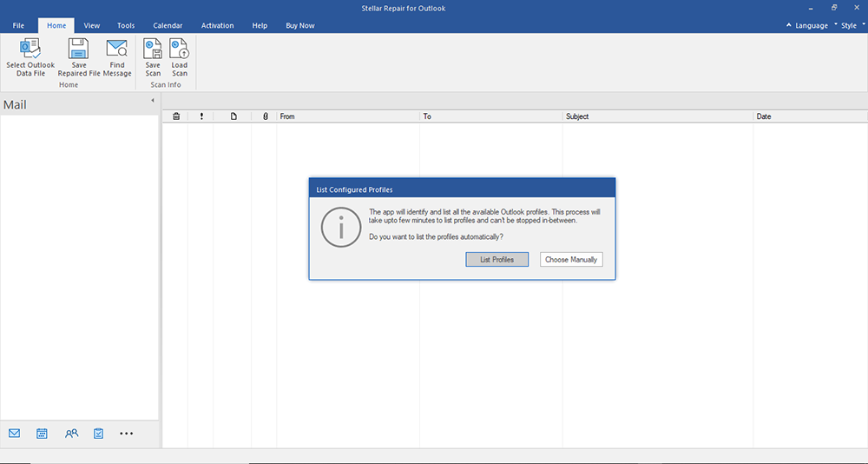Screen dimensions: 868x464
Task: Sort by the Subject column header
Action: (658, 116)
